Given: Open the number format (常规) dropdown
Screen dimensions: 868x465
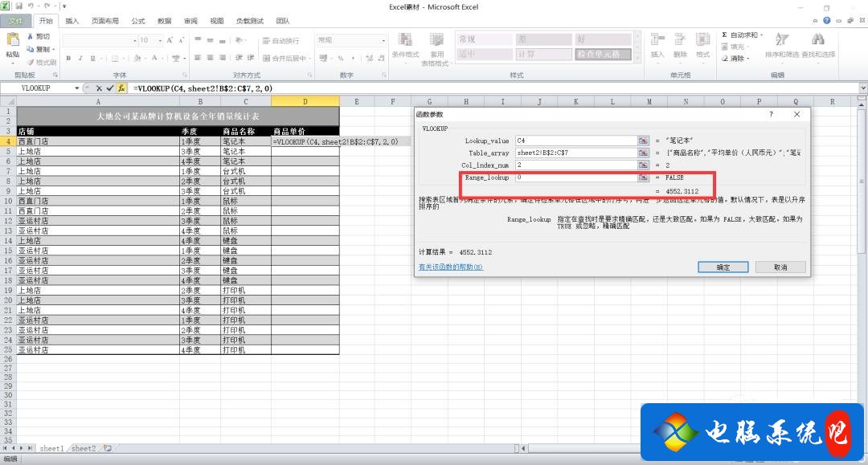Looking at the screenshot, I should pyautogui.click(x=383, y=40).
